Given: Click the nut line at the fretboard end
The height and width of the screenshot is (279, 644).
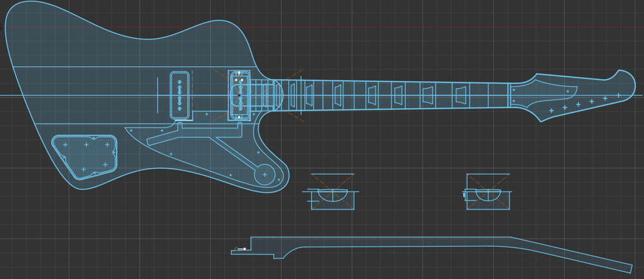Looking at the screenshot, I should point(509,94).
